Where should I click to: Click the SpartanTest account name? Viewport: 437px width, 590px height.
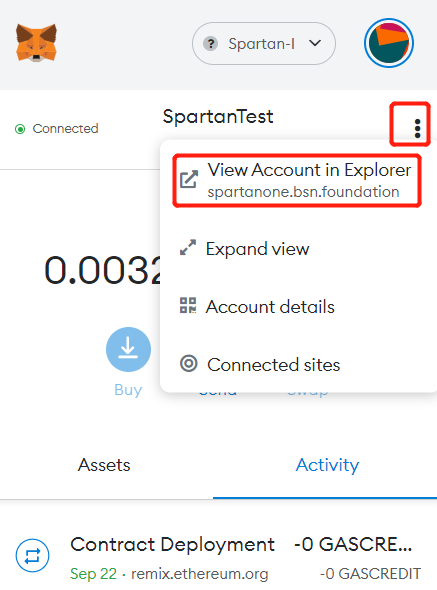click(218, 116)
